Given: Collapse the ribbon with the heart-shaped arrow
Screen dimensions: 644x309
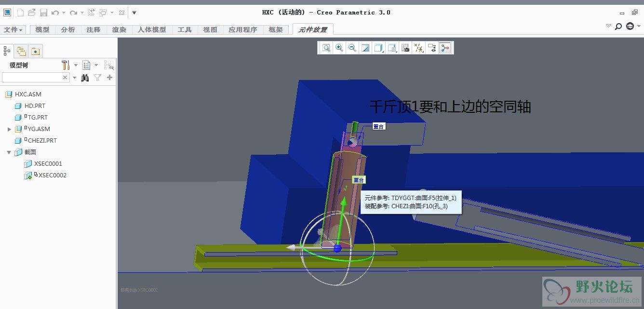Looking at the screenshot, I should [x=609, y=26].
